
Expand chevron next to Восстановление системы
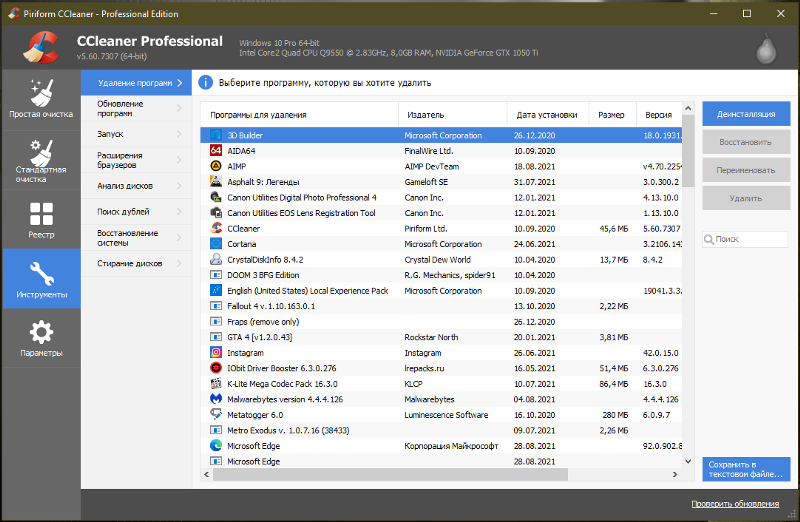(x=179, y=238)
